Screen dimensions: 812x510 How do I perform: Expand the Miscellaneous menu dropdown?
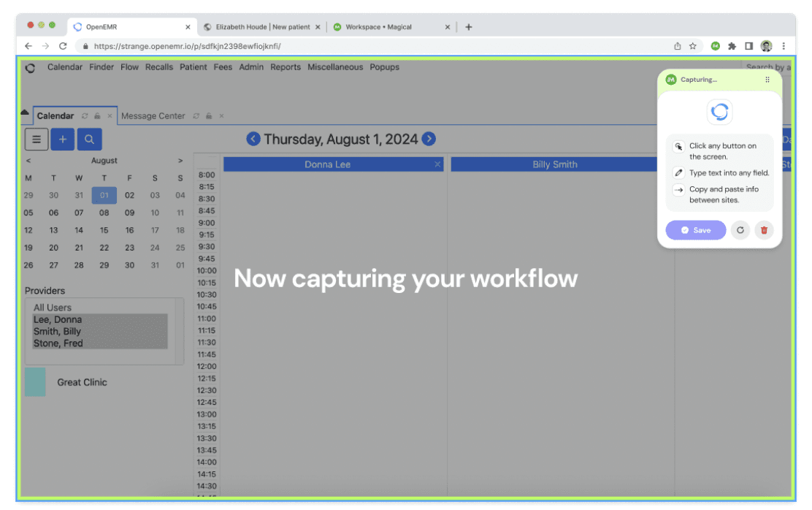pos(335,67)
